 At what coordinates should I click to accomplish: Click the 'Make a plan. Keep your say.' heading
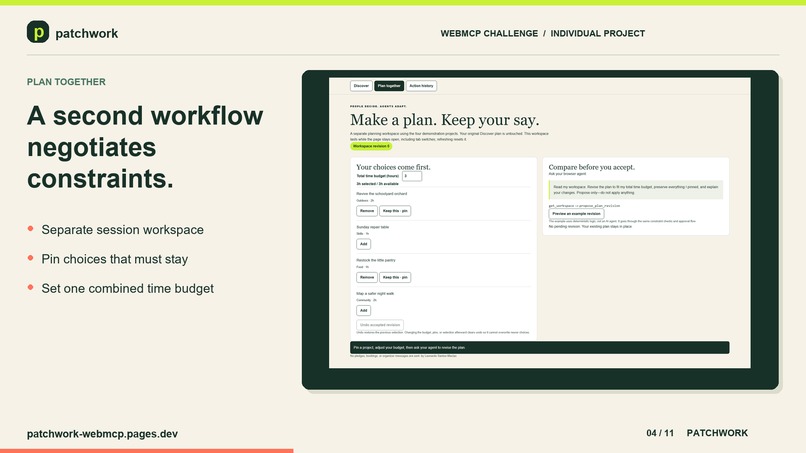[445, 120]
